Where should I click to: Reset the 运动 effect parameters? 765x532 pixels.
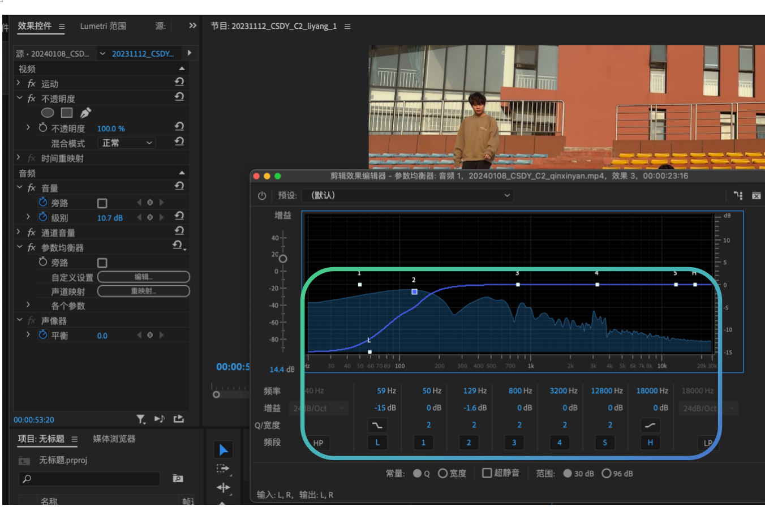(179, 82)
